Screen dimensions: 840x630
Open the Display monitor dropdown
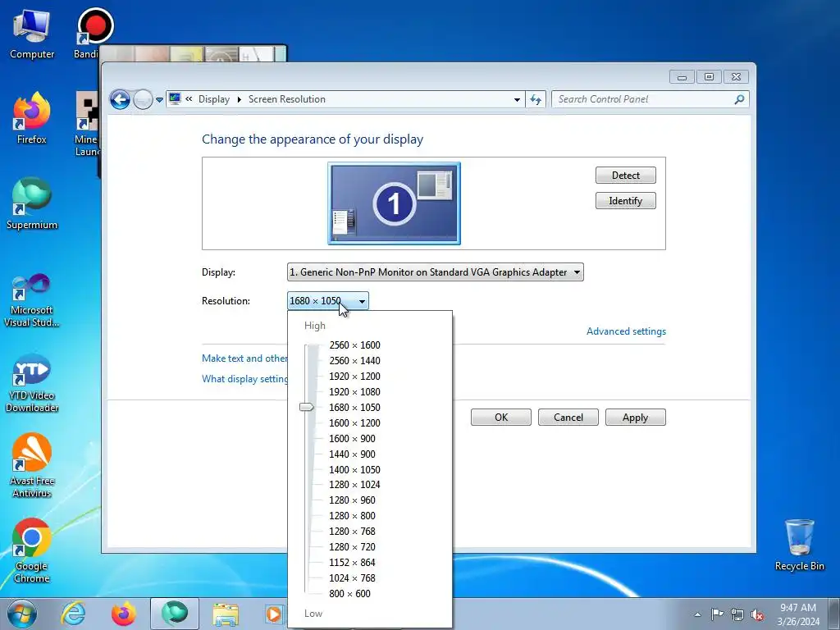click(435, 272)
